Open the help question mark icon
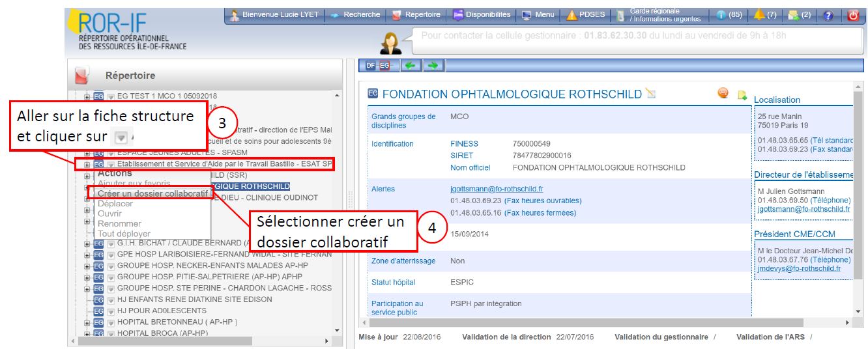 tap(828, 15)
